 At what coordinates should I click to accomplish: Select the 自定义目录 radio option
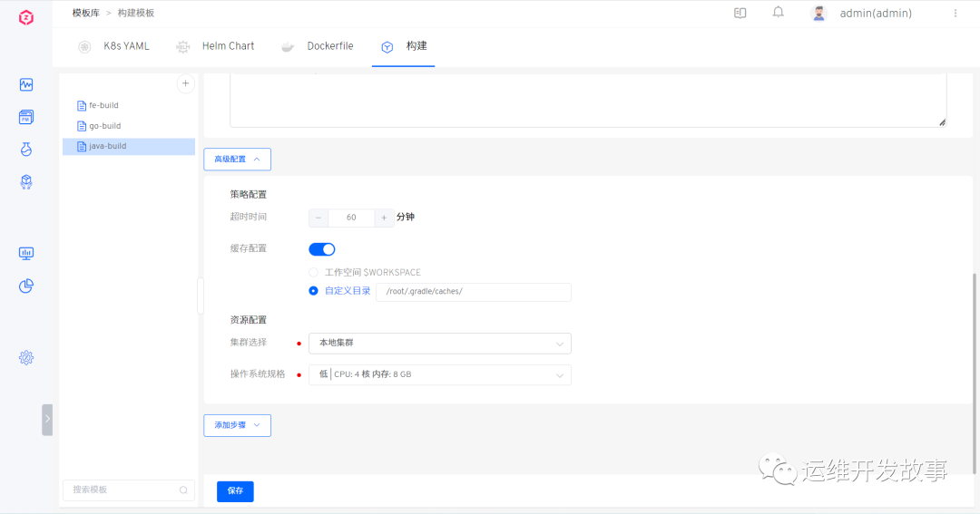point(314,291)
